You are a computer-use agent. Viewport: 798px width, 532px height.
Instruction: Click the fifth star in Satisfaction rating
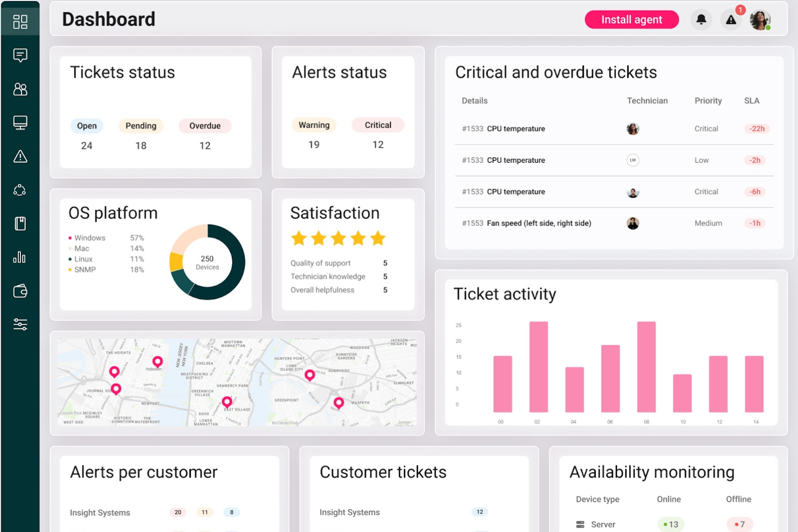click(x=379, y=238)
